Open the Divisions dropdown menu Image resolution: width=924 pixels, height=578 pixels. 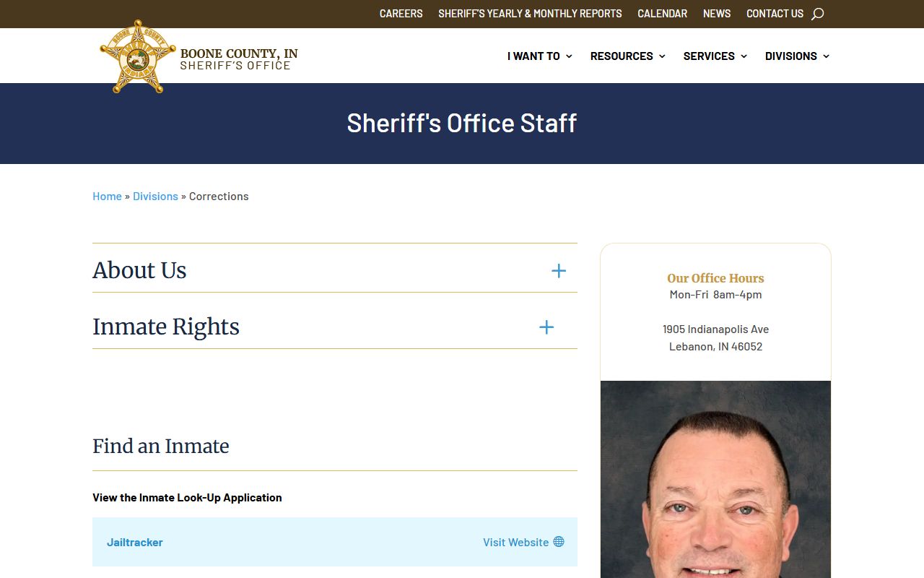797,56
